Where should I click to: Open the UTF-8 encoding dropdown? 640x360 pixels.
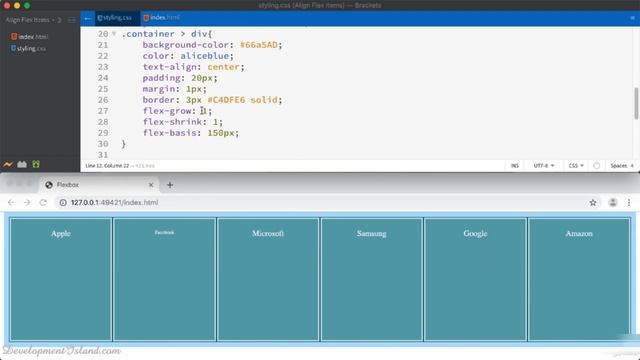[x=544, y=166]
